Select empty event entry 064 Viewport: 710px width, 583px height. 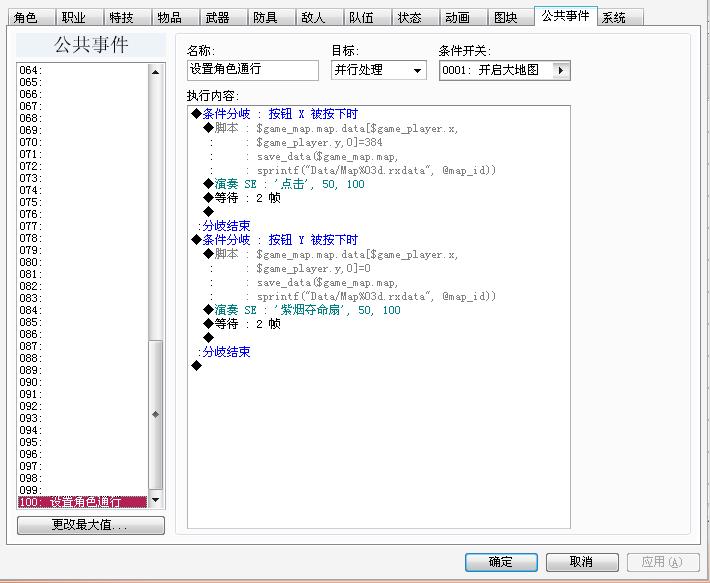82,70
